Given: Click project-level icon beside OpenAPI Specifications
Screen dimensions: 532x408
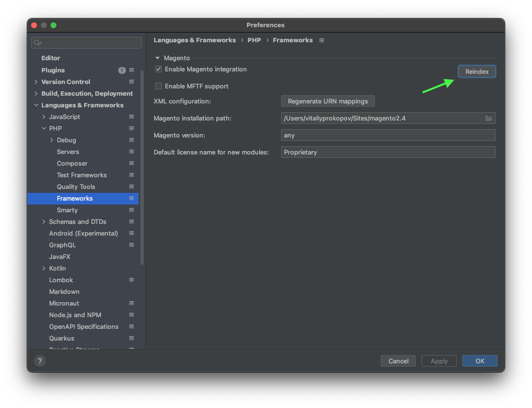Looking at the screenshot, I should (132, 327).
